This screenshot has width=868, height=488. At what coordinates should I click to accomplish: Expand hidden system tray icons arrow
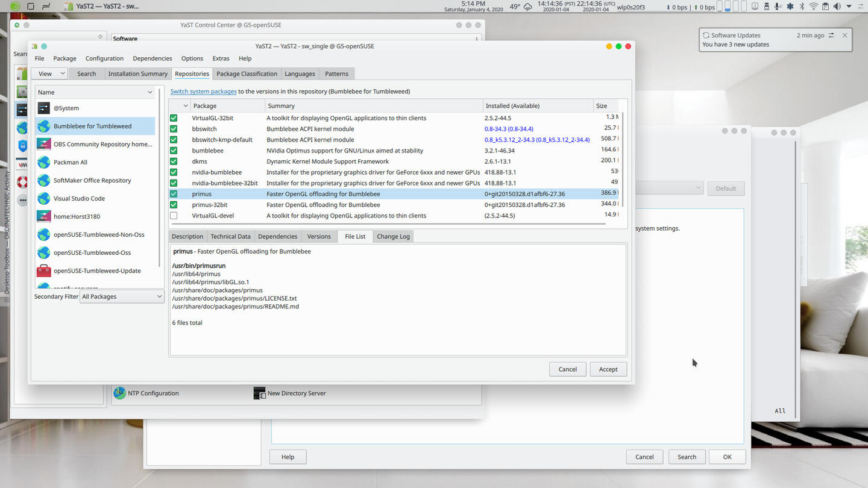tap(849, 7)
